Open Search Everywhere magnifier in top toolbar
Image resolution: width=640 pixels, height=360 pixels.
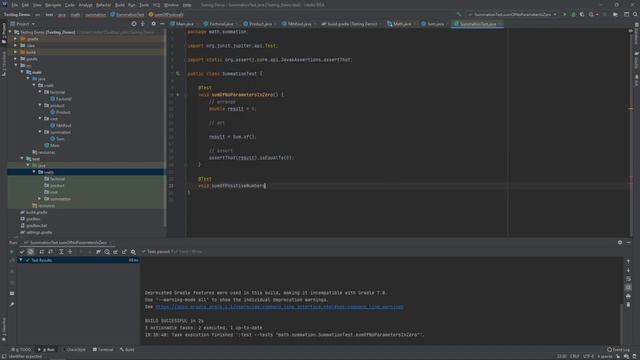click(635, 14)
